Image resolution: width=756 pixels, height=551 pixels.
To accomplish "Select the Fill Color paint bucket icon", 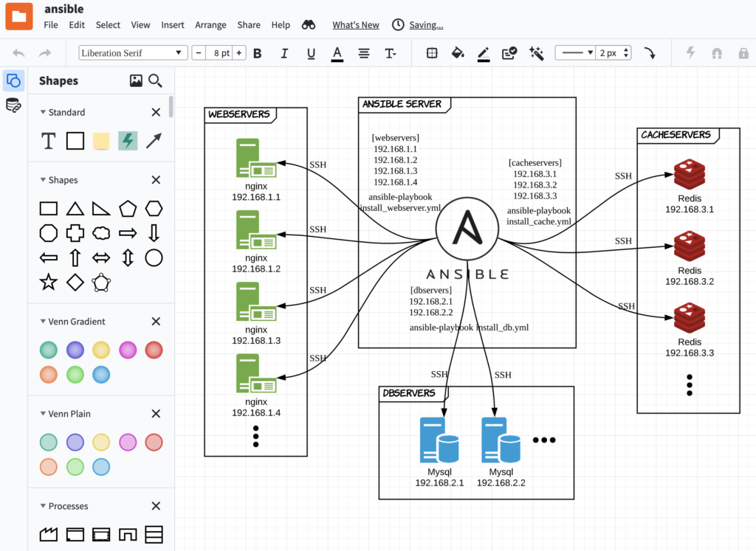I will (458, 52).
